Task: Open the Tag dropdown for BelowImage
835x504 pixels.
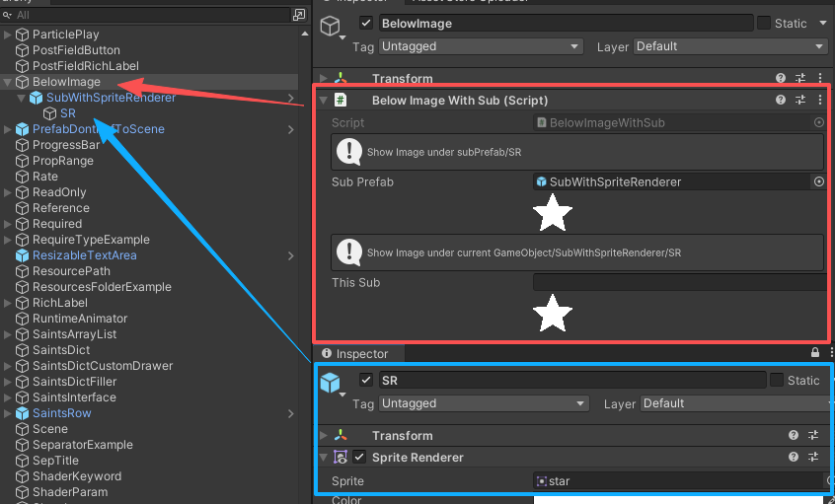Action: click(481, 46)
